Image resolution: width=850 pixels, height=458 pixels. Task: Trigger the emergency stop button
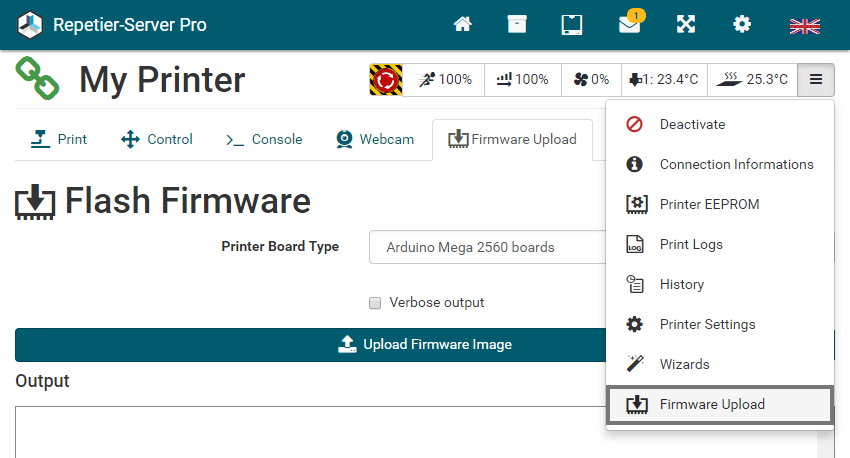(x=386, y=80)
